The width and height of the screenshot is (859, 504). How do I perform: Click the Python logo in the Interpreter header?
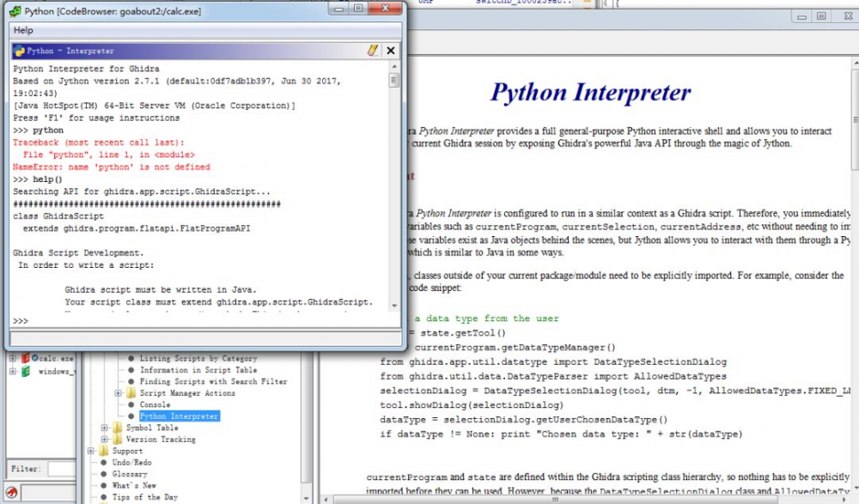tap(19, 51)
